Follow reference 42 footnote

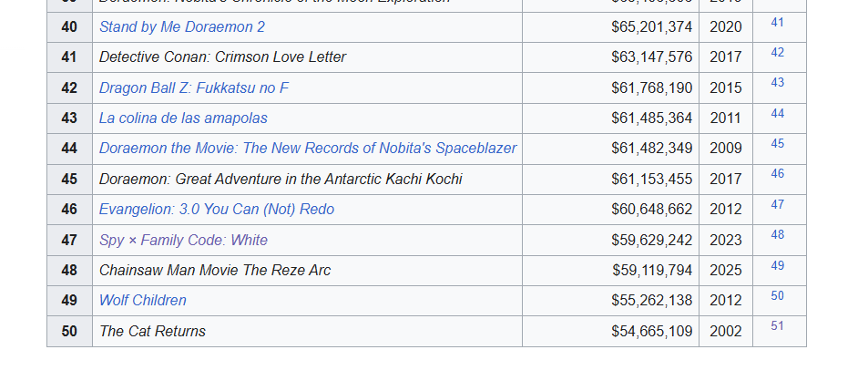pyautogui.click(x=777, y=53)
